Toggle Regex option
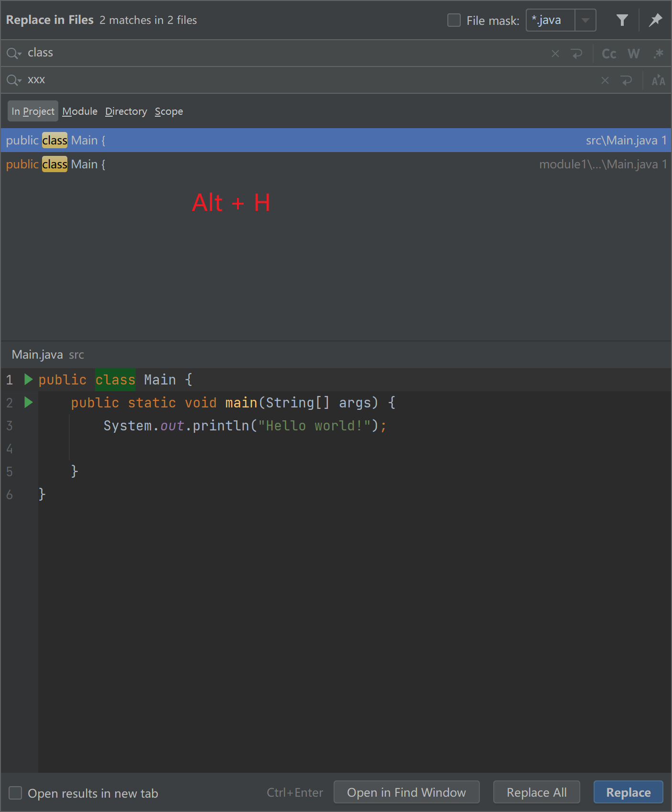This screenshot has height=812, width=672. click(659, 54)
